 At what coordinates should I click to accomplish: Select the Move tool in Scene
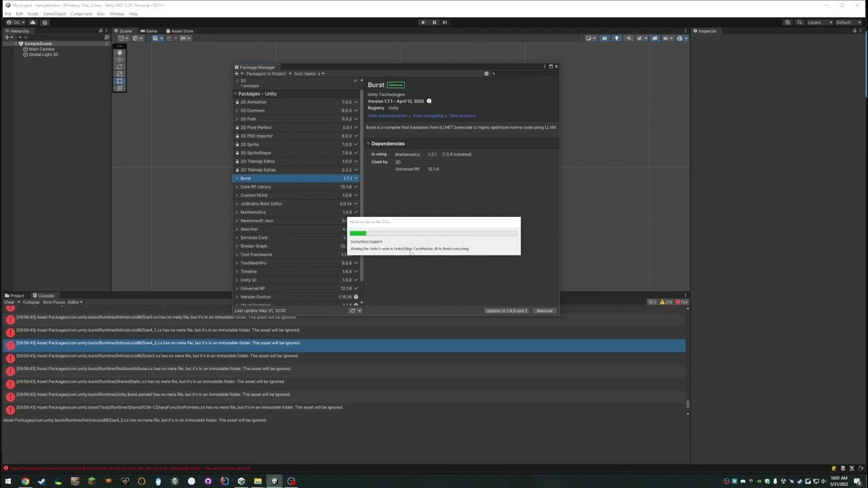point(119,60)
